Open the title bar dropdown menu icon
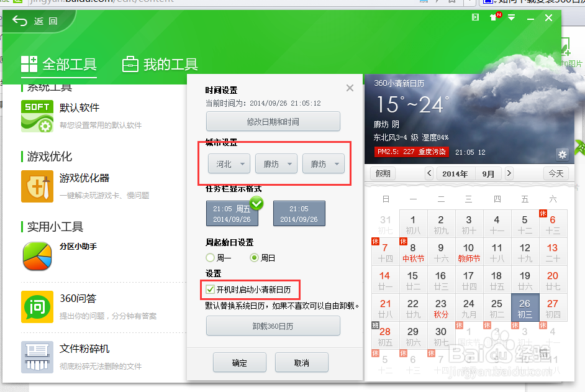This screenshot has height=392, width=585. (512, 17)
